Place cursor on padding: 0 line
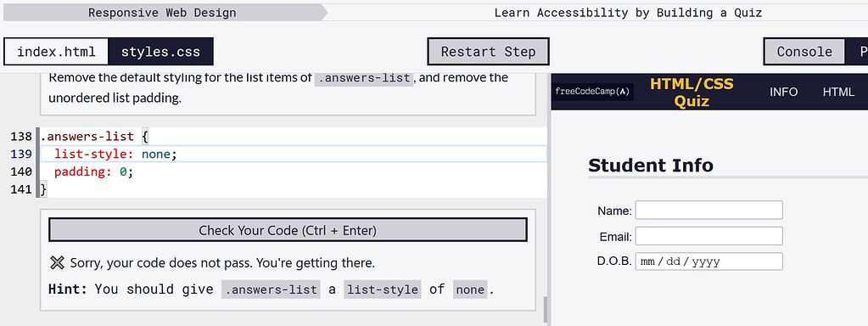 pyautogui.click(x=93, y=171)
